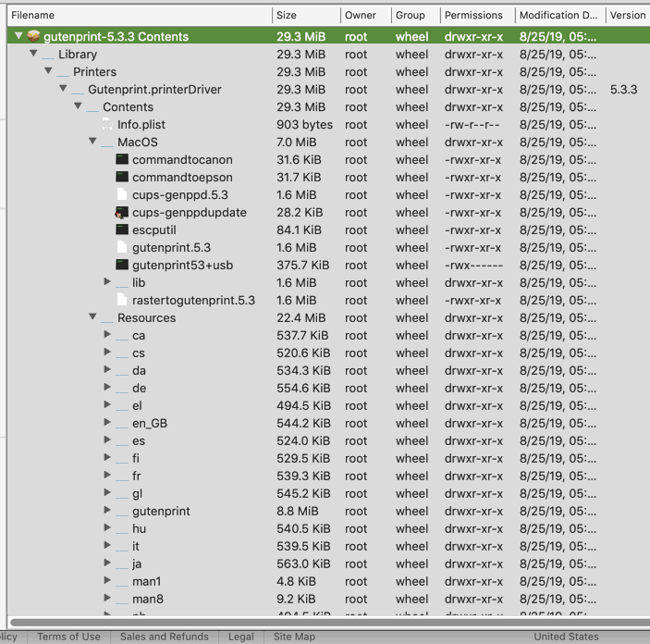
Task: Select the Info.plist row
Action: [x=329, y=125]
